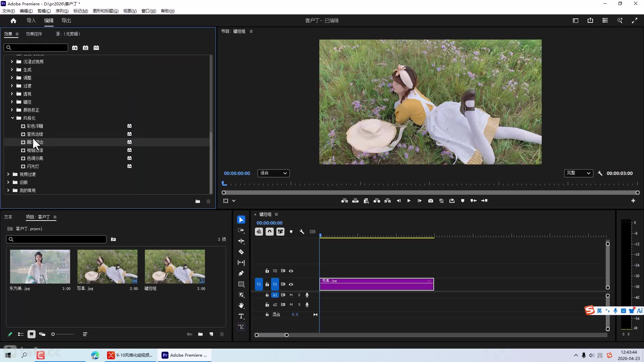Screen dimensions: 644x362
Task: Go to the 导出 workspace
Action: coord(66,20)
